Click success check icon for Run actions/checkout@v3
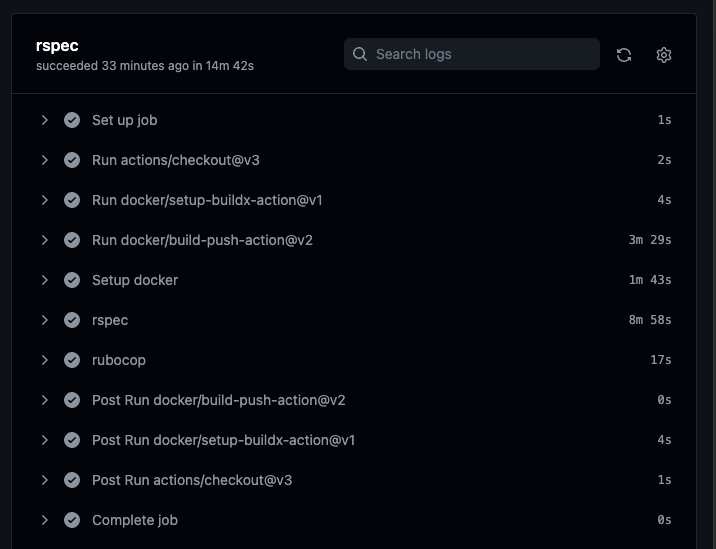The image size is (716, 549). point(72,160)
